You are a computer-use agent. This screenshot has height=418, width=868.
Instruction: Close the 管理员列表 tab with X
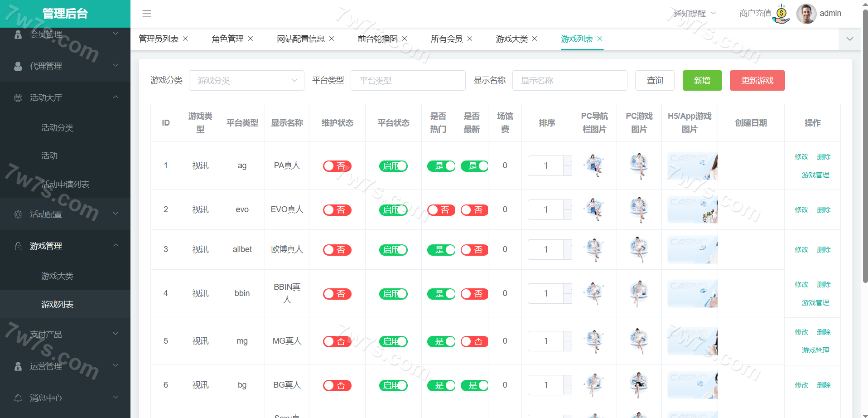(185, 39)
